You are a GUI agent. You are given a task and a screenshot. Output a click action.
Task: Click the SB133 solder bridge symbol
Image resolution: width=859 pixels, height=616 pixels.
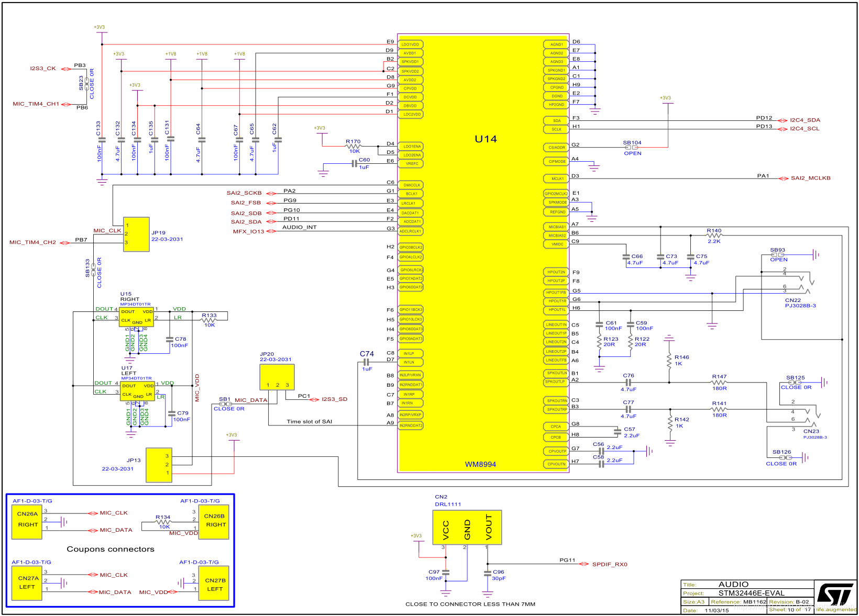[93, 270]
